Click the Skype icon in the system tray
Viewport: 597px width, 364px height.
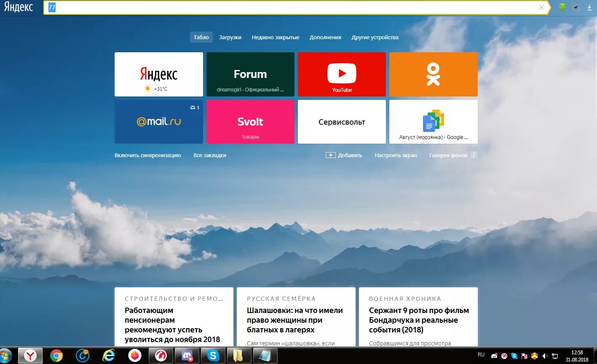[514, 356]
